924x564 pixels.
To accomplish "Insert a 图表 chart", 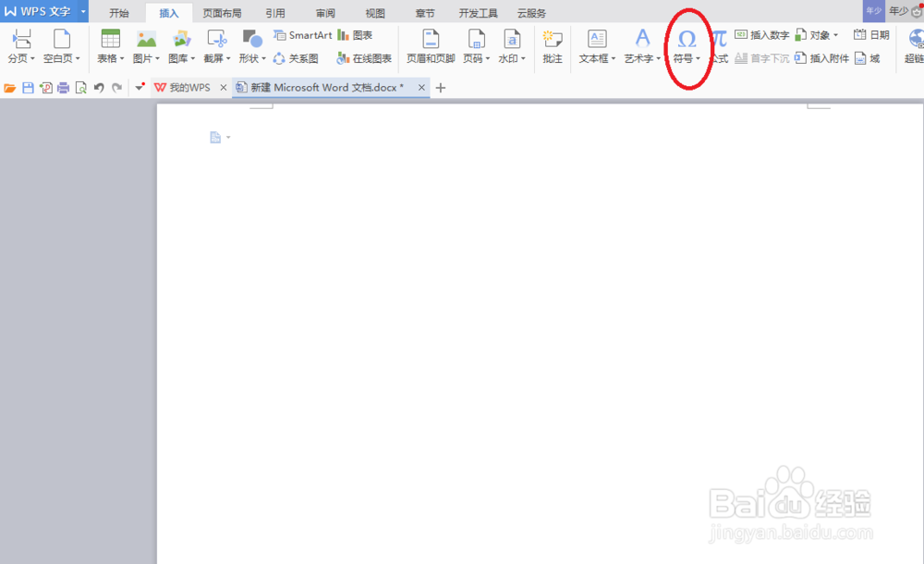I will [355, 35].
